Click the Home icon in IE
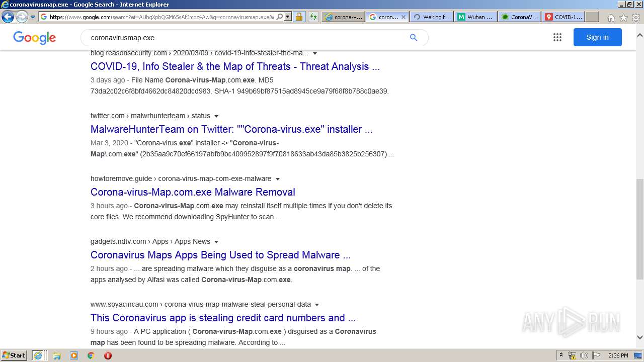The image size is (644, 362). click(611, 17)
